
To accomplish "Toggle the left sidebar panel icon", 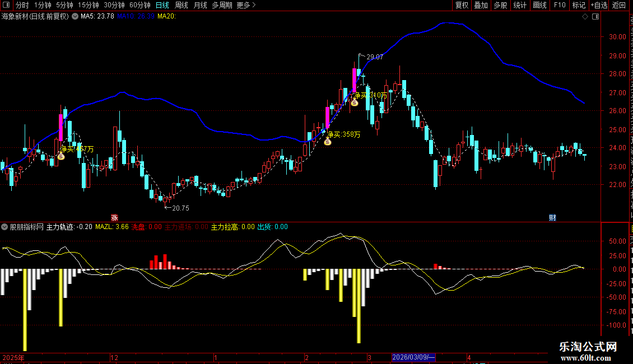I will tap(6, 5).
